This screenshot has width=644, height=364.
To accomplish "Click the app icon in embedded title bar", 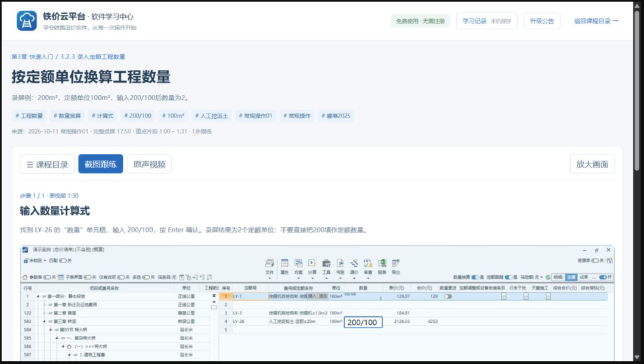I will click(26, 250).
